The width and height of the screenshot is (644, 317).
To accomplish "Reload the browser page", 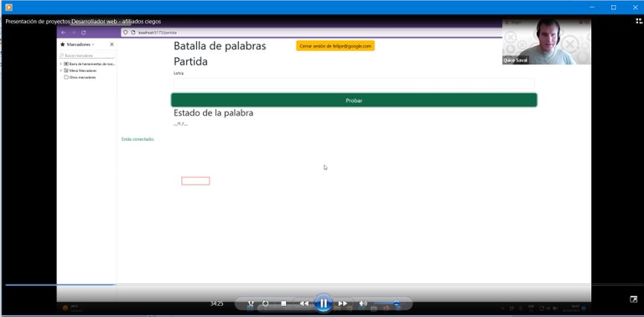I will (x=83, y=33).
